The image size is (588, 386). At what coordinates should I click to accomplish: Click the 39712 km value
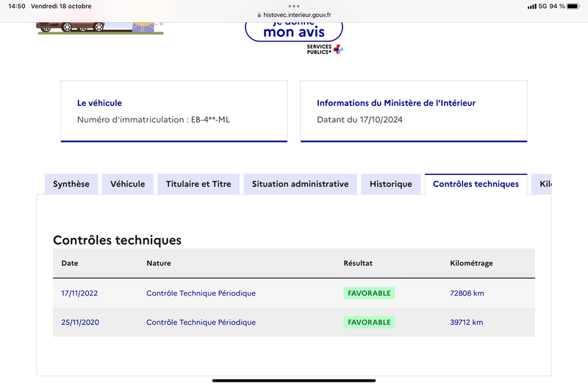pos(467,322)
